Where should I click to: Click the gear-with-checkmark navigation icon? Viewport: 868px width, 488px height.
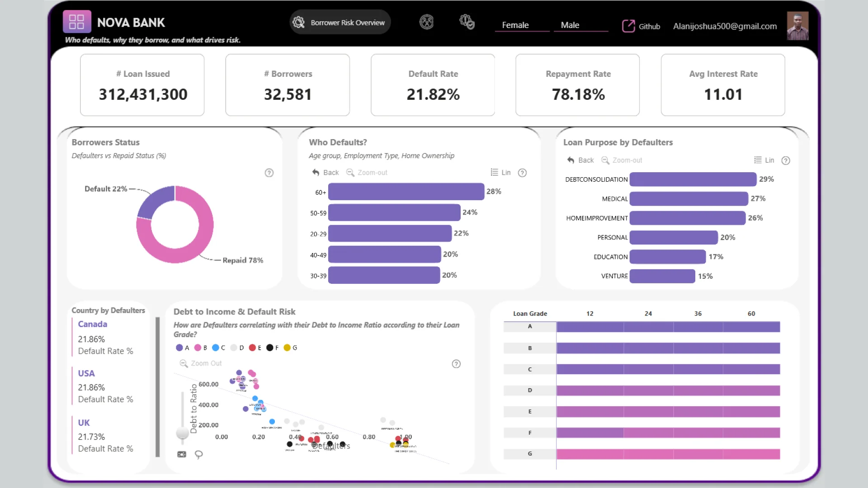click(467, 22)
